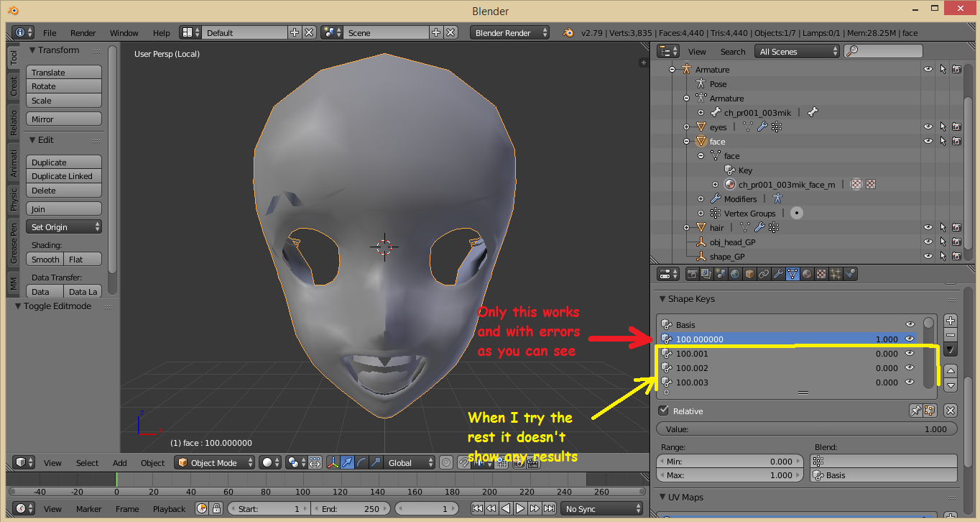This screenshot has width=980, height=522.
Task: Uncheck the Relative checkbox in Shape Keys
Action: point(664,411)
